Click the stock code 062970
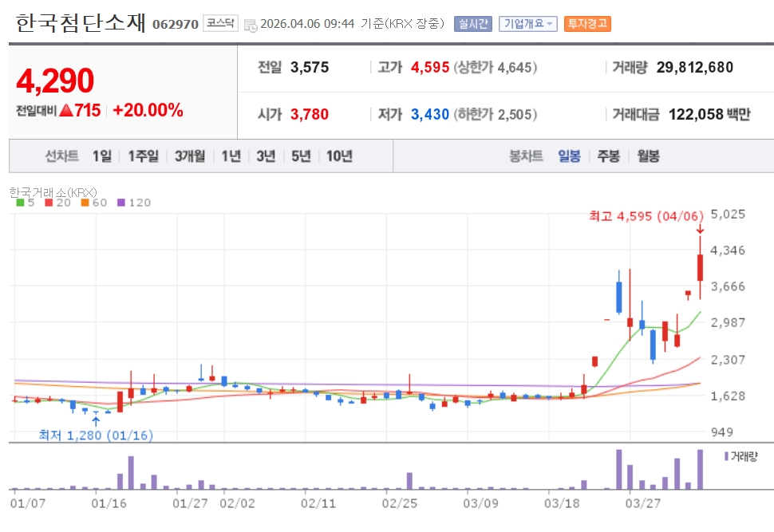Screen dimensions: 774x532 176,24
